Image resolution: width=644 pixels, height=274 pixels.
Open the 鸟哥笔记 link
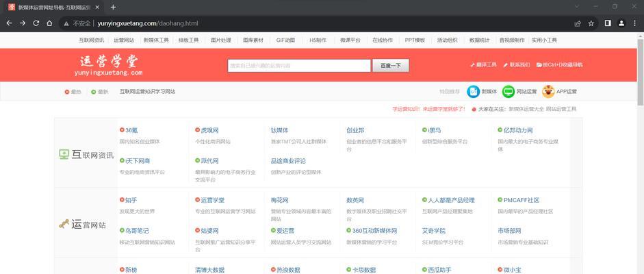137,231
